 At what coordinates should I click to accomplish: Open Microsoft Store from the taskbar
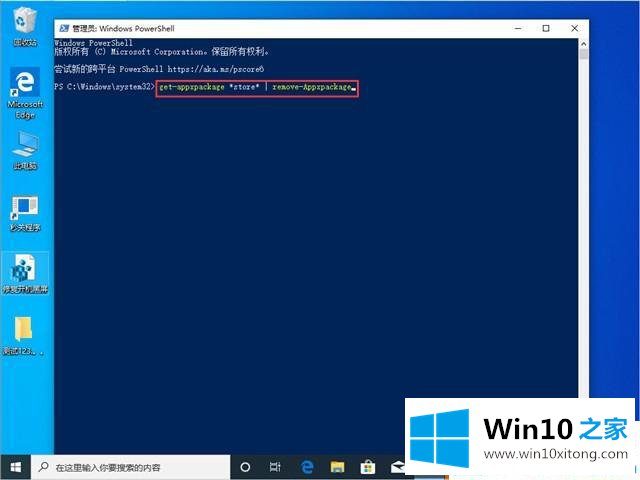368,467
